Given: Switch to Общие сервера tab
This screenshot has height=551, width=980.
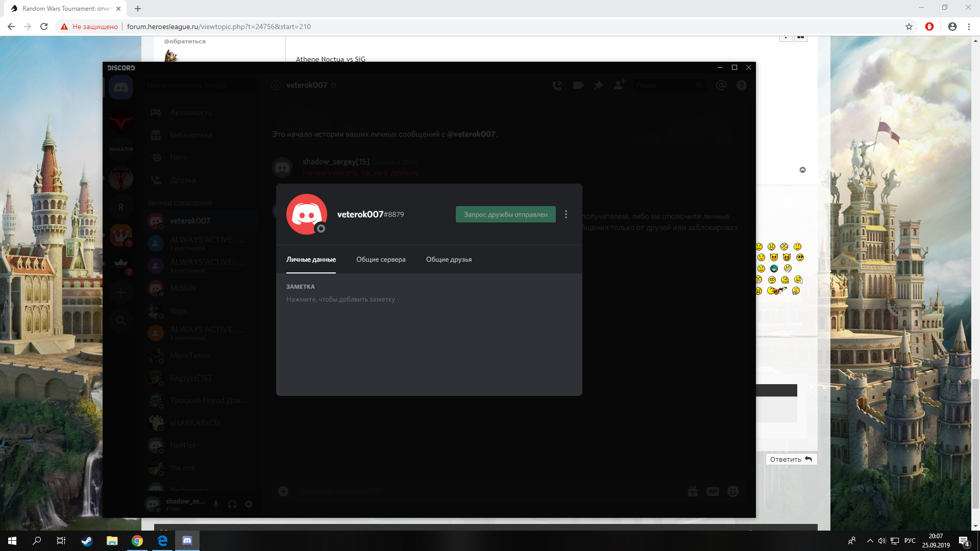Looking at the screenshot, I should pos(381,259).
